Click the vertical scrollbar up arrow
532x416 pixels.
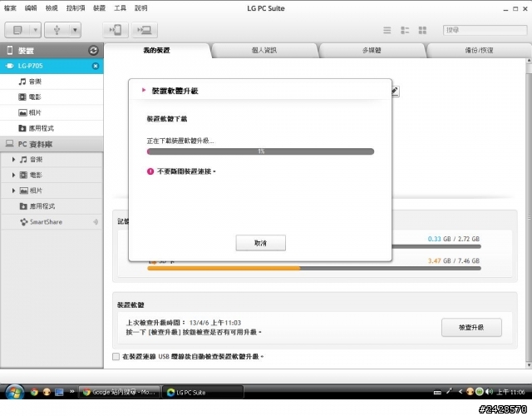tap(529, 61)
